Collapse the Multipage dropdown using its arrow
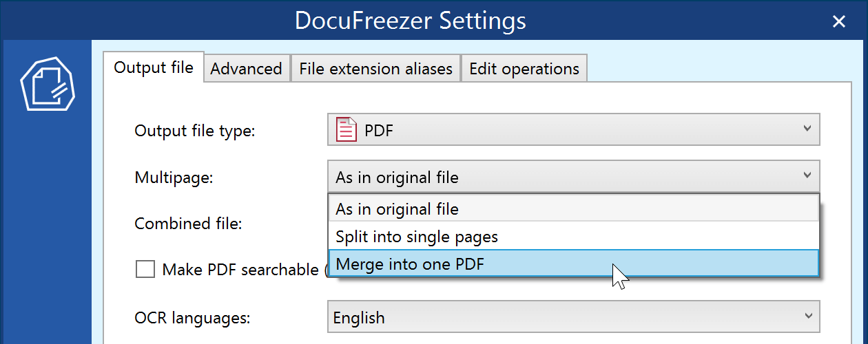868x344 pixels. (x=807, y=177)
